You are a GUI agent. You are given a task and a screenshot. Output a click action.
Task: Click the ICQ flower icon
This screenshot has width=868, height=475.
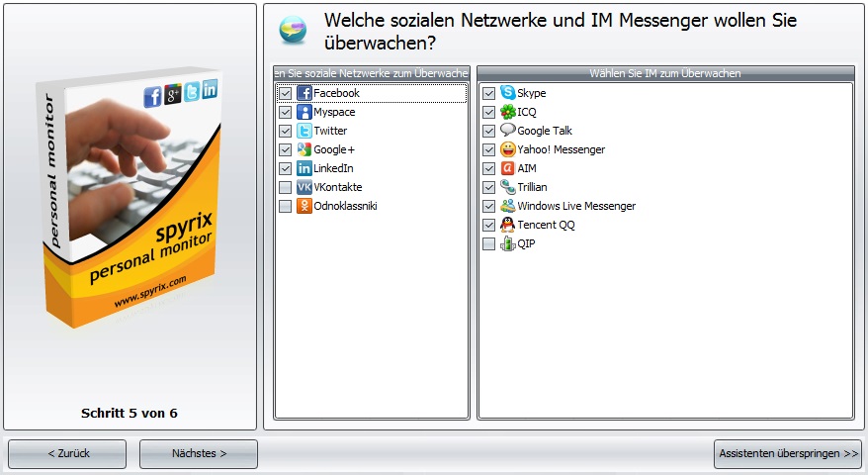[507, 112]
